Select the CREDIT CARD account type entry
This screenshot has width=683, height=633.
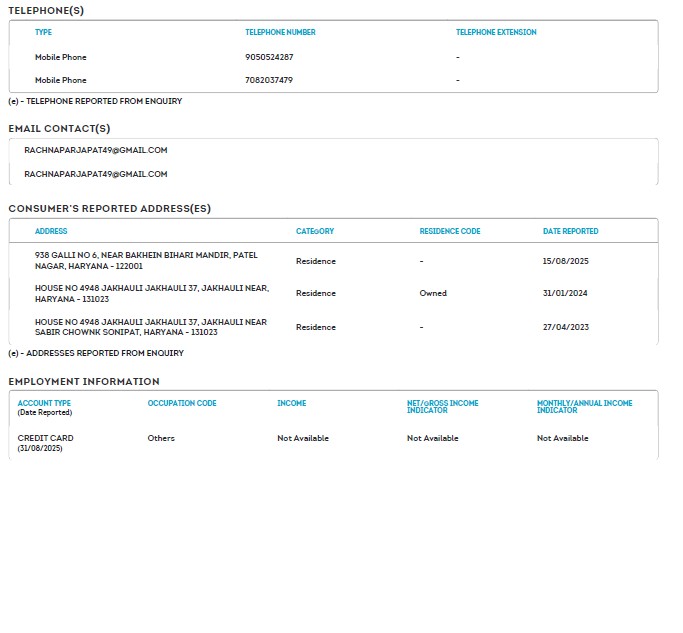point(46,438)
